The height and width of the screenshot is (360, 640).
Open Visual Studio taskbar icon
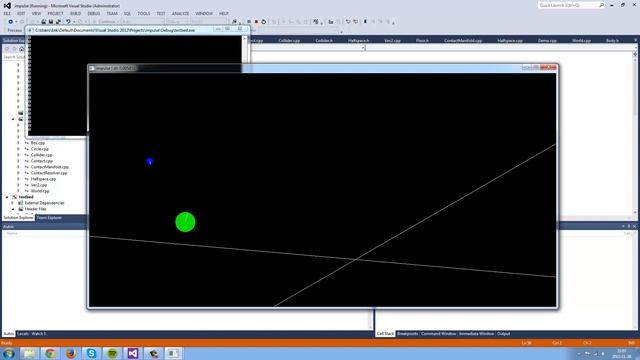(133, 353)
